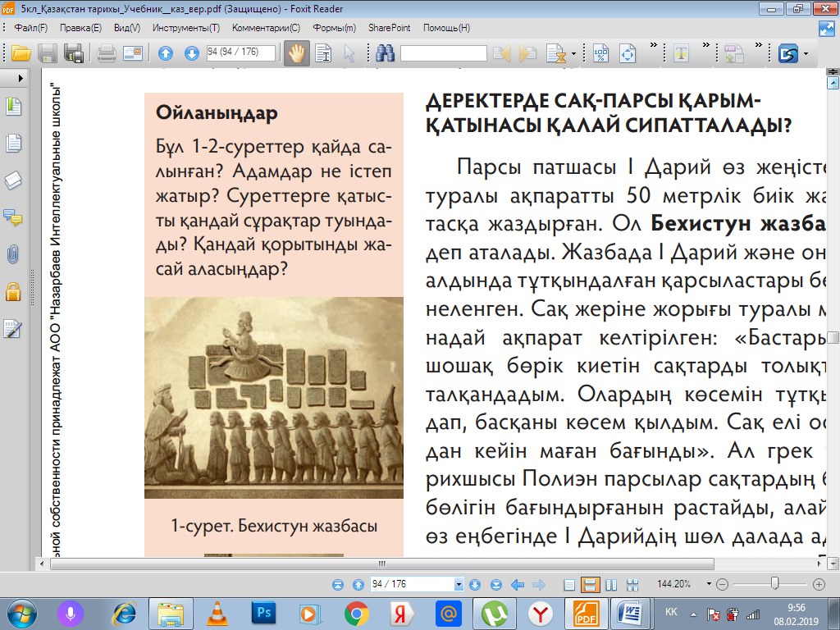
Task: Click the Create PDF toolbar icon
Action: 733,53
